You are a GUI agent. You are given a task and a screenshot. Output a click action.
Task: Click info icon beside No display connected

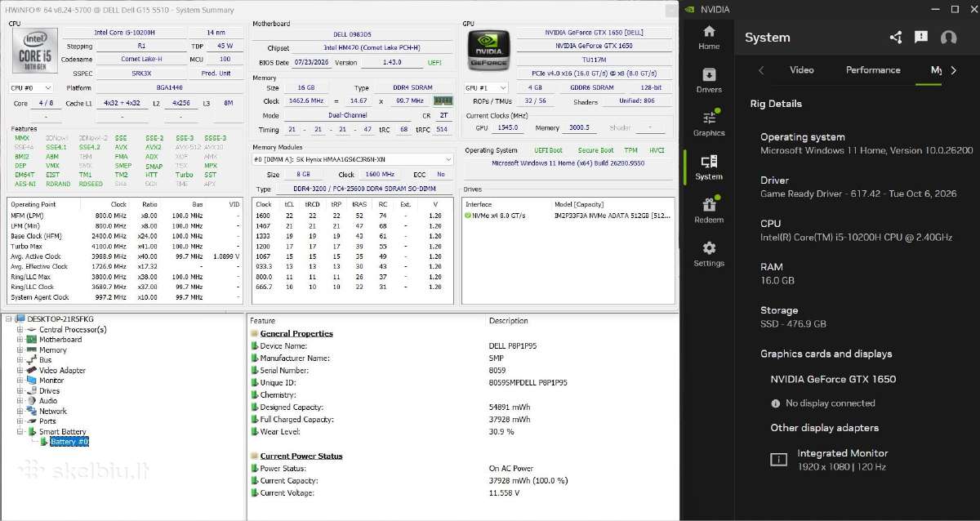pos(775,403)
